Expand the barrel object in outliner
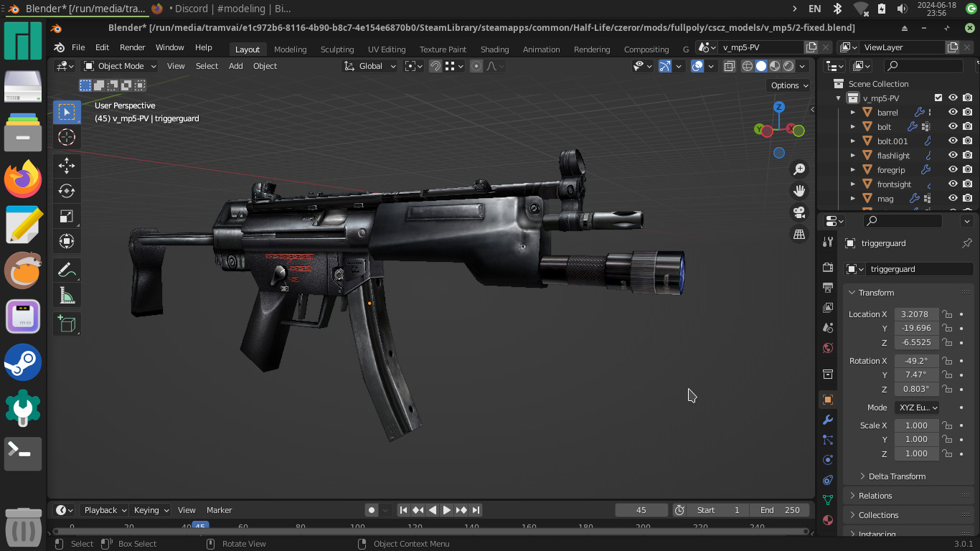This screenshot has height=551, width=980. click(853, 113)
